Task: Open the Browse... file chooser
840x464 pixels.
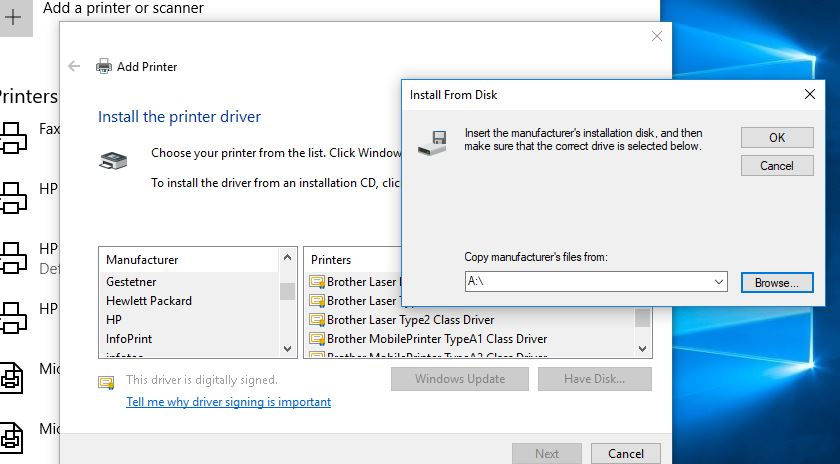Action: pos(777,283)
